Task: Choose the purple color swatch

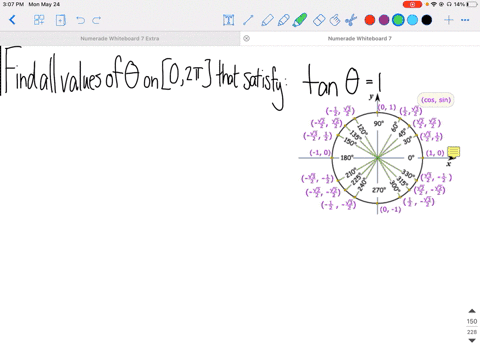Action: point(384,20)
